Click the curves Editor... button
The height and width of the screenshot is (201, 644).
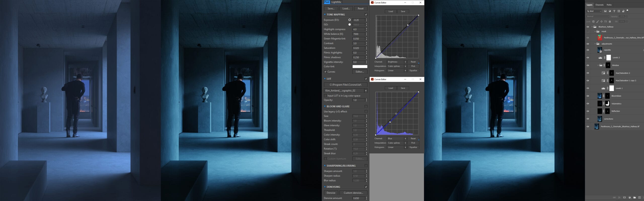359,72
